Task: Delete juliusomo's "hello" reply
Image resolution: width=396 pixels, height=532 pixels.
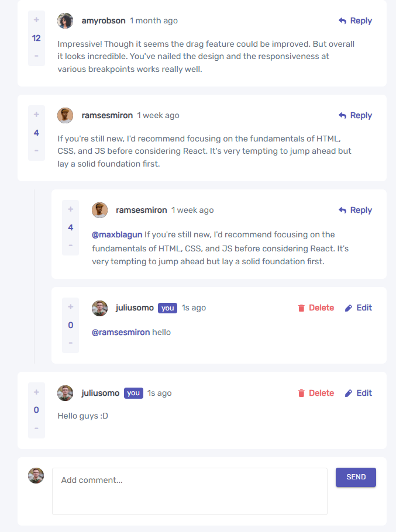Action: 316,308
